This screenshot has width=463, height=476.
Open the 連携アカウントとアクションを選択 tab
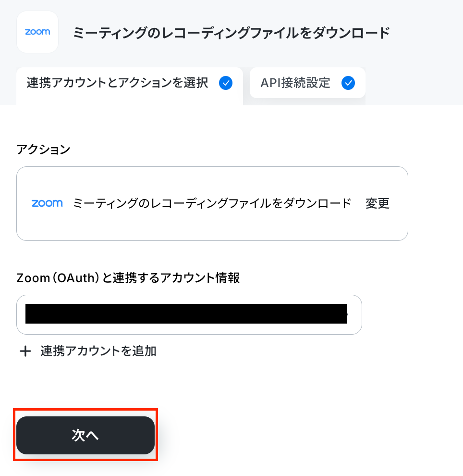(x=130, y=86)
